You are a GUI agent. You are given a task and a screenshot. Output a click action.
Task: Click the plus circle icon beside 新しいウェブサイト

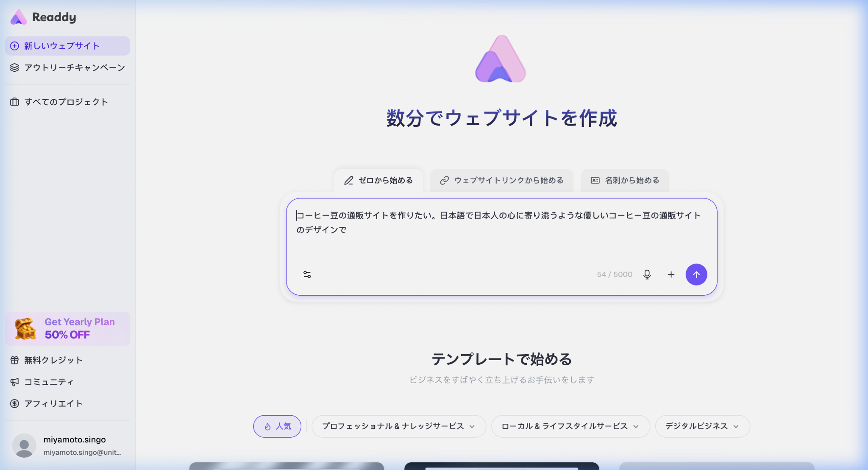pos(14,46)
